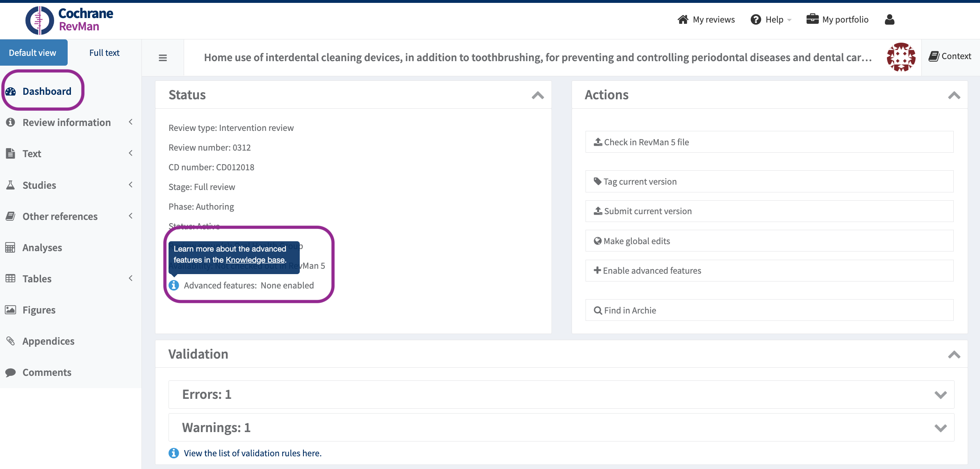Click the Cochrane RevMan logo
Image resolution: width=980 pixels, height=469 pixels.
click(70, 20)
